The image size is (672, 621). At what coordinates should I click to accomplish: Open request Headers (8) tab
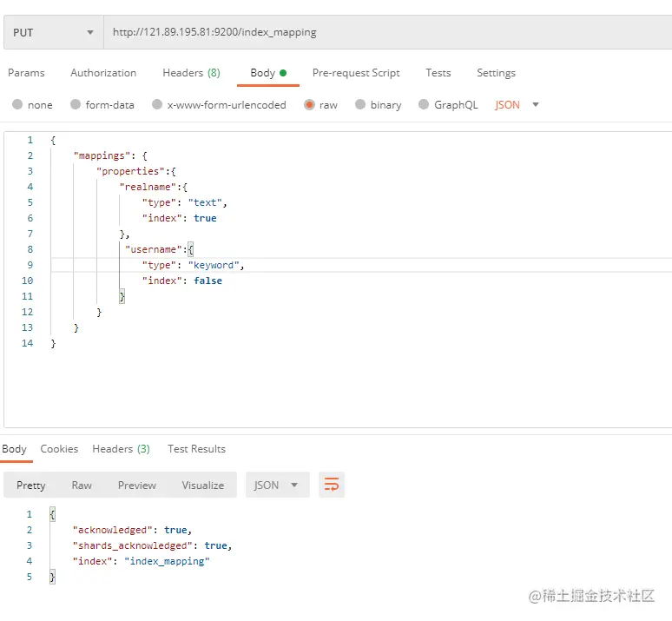(x=191, y=73)
